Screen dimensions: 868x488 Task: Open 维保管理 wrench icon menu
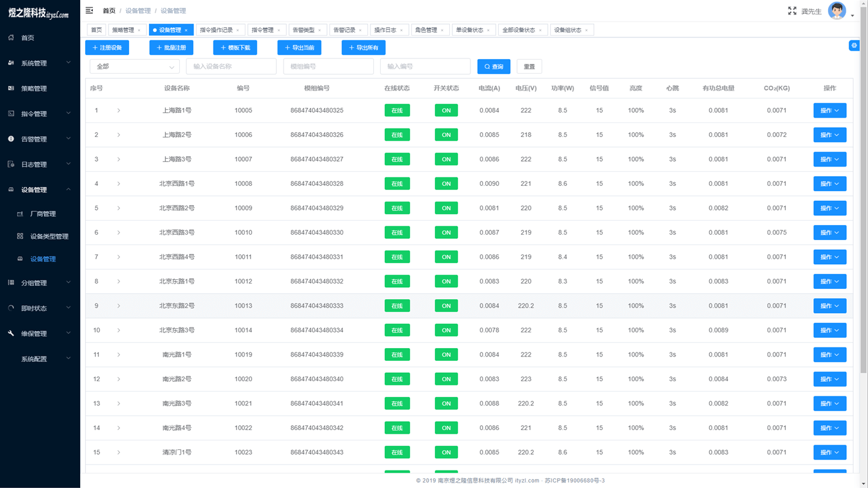click(x=11, y=334)
